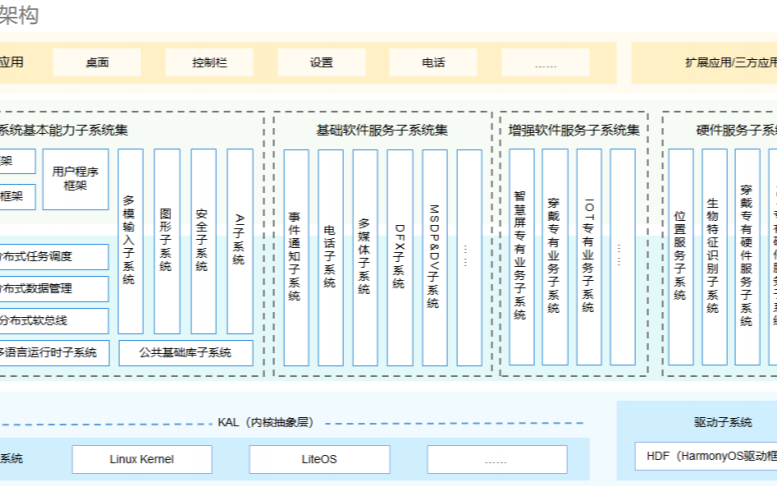Select the Linux Kernel box
777x486 pixels.
(x=142, y=459)
